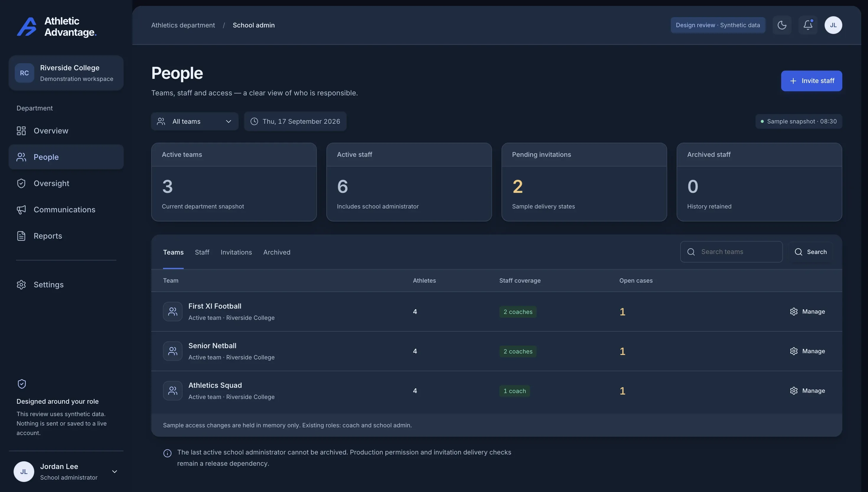
Task: Click the Settings gear icon in sidebar
Action: (21, 284)
